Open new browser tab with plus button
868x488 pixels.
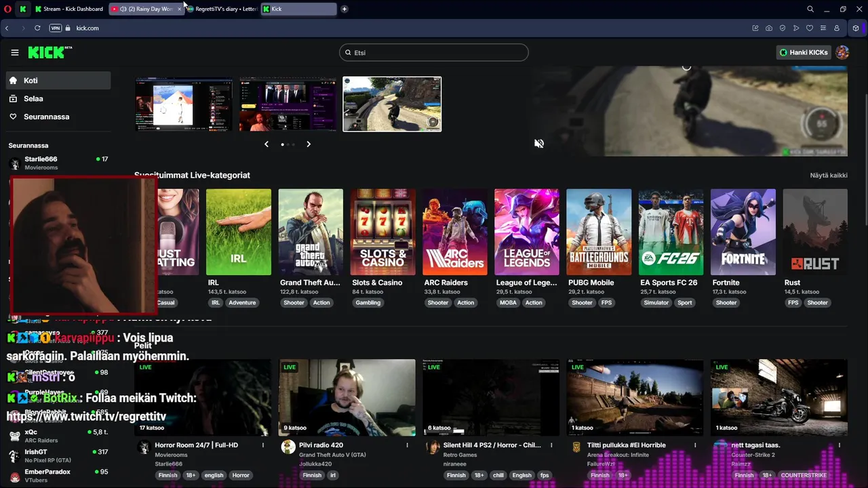click(344, 9)
